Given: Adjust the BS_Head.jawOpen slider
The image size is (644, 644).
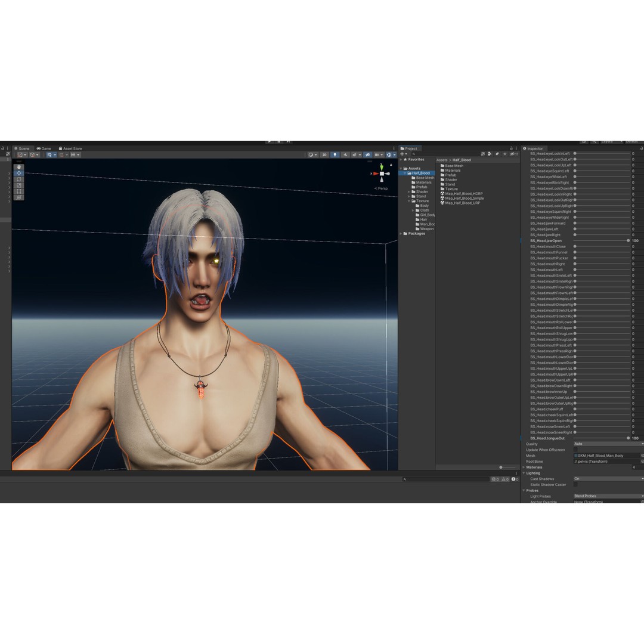Looking at the screenshot, I should (602, 241).
